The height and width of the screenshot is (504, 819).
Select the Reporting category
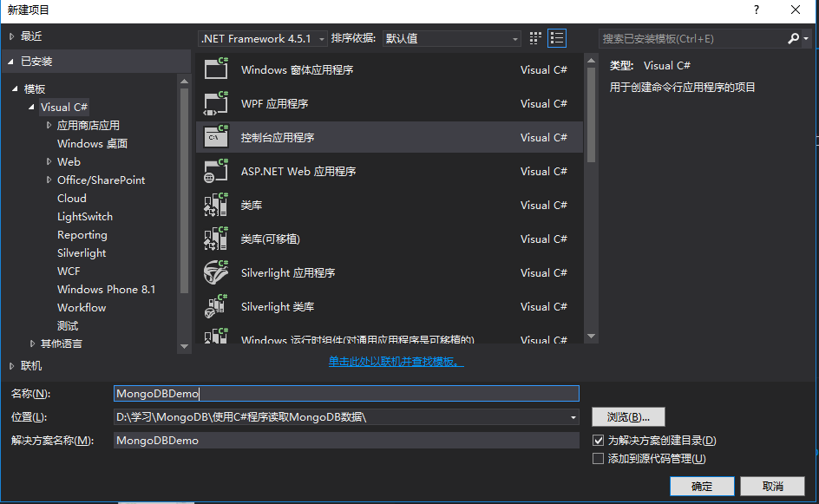82,235
